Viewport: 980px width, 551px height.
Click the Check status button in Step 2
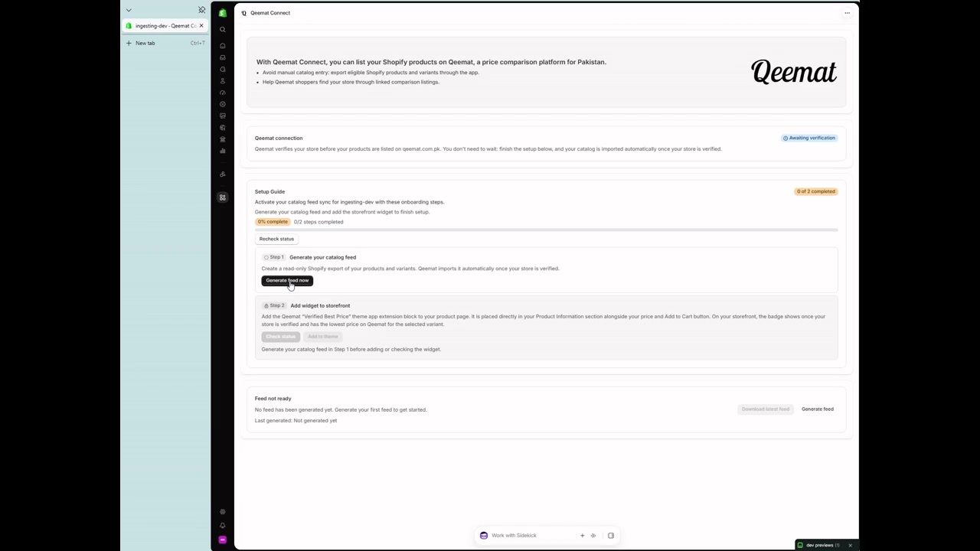(280, 337)
